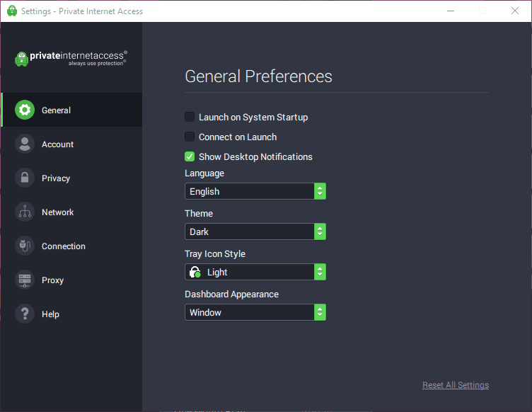Click the Help question mark icon
The image size is (532, 412).
click(x=25, y=314)
